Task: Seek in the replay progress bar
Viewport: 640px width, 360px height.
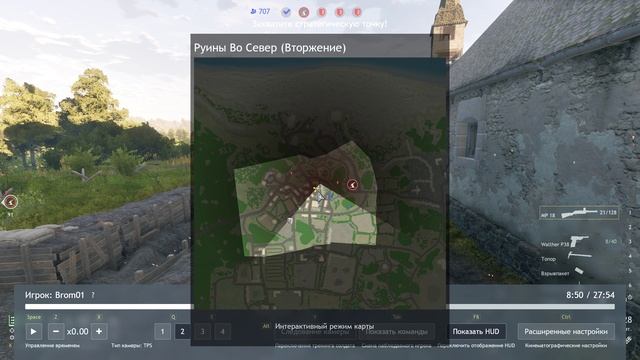Action: (x=320, y=307)
